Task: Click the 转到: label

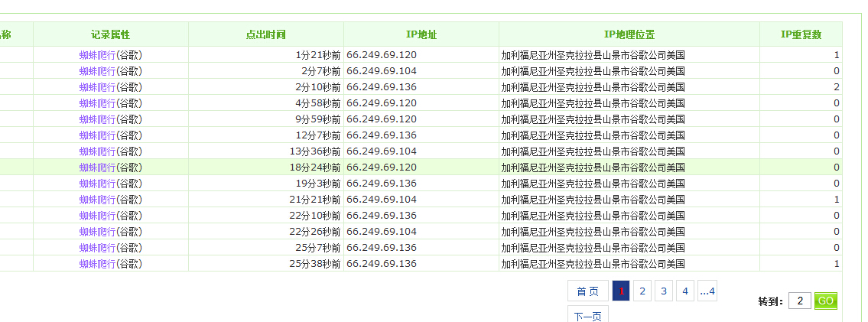Action: tap(771, 301)
